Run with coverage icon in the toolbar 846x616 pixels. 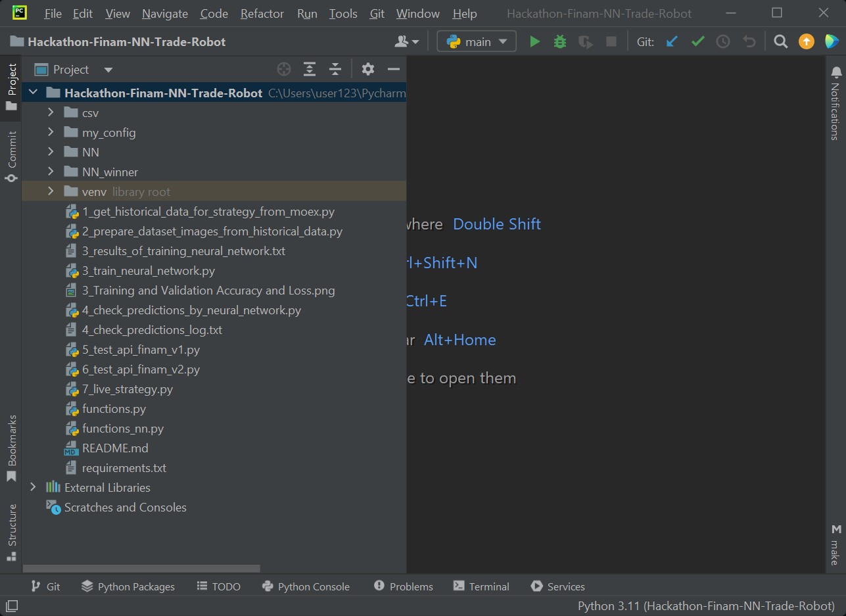coord(585,41)
